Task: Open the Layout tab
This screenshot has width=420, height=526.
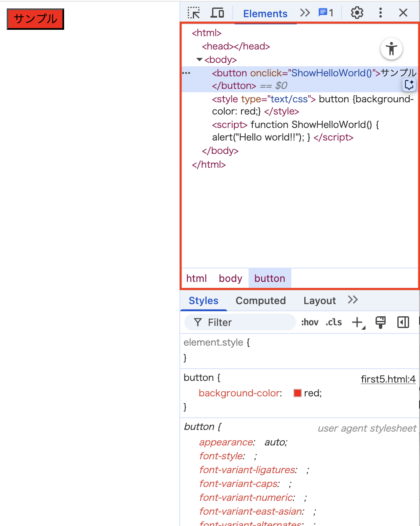Action: pos(319,300)
